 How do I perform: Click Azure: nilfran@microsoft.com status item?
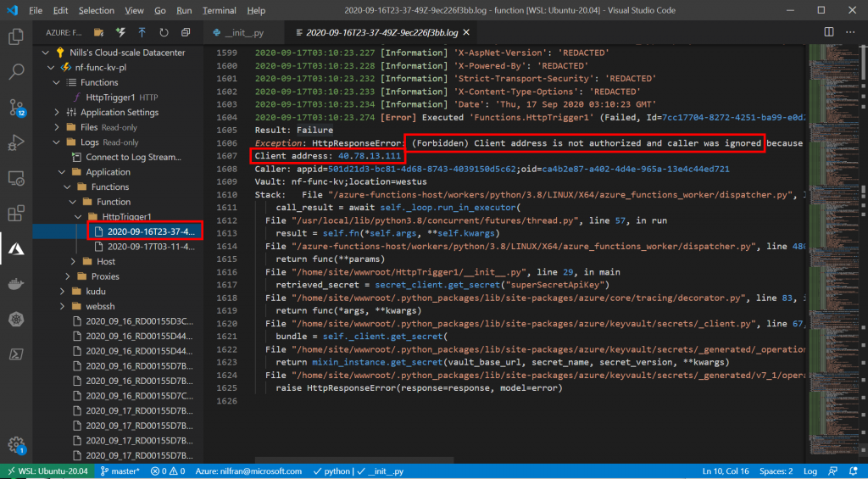tap(248, 471)
